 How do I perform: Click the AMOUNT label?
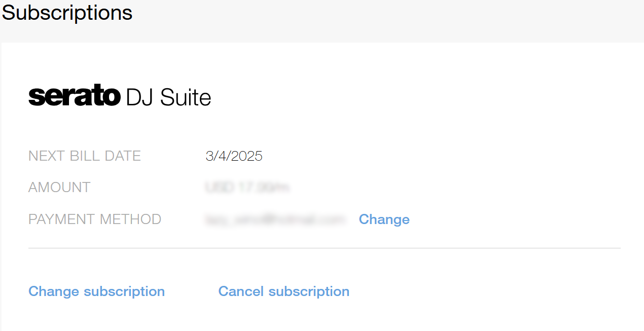click(59, 188)
